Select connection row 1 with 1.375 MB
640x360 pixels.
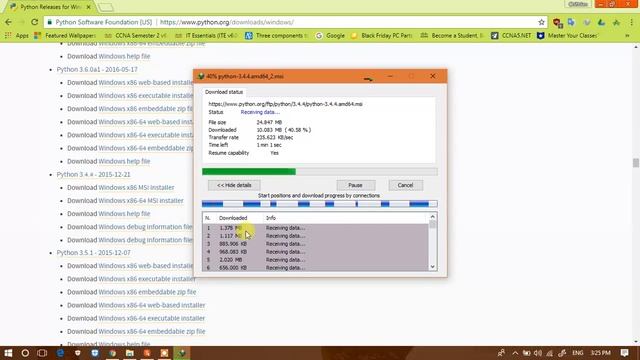pyautogui.click(x=315, y=228)
